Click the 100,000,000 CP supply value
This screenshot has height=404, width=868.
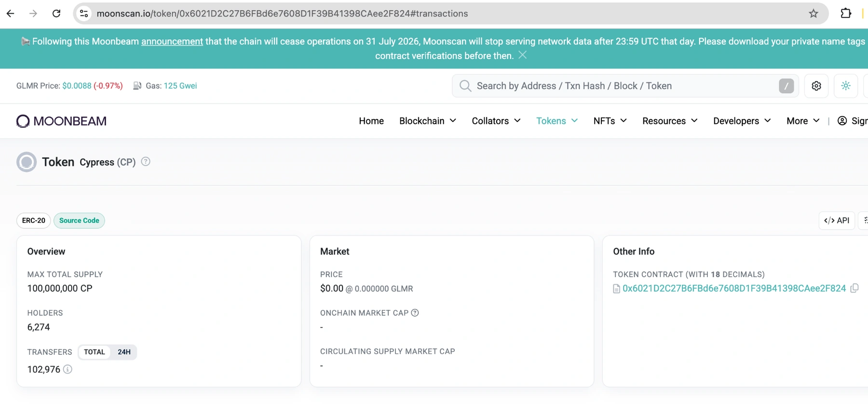(60, 288)
